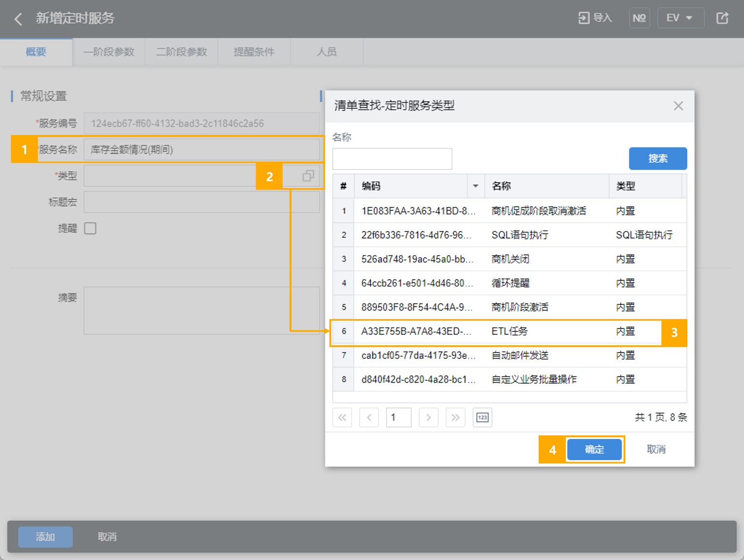Select the 循环提醒 row
744x560 pixels.
click(x=510, y=283)
